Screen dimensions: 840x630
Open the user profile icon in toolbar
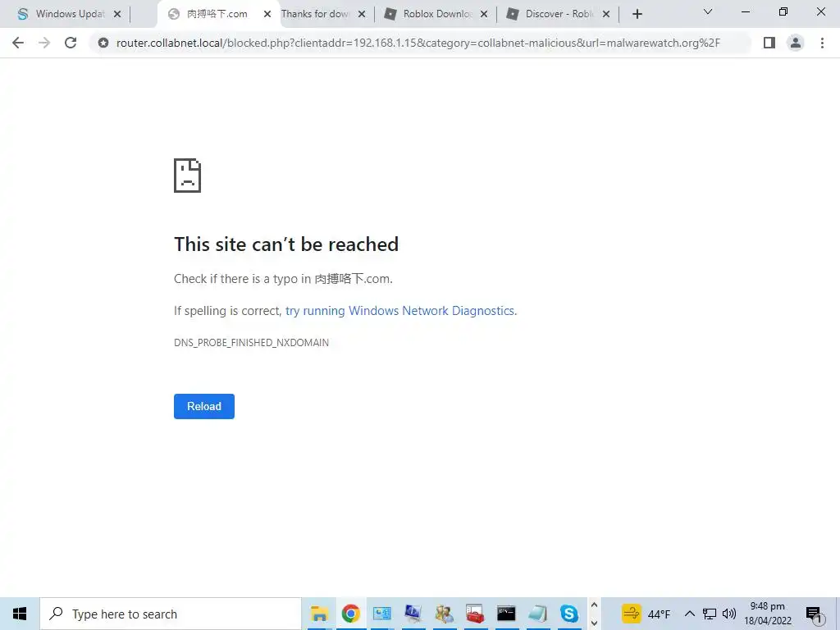796,43
